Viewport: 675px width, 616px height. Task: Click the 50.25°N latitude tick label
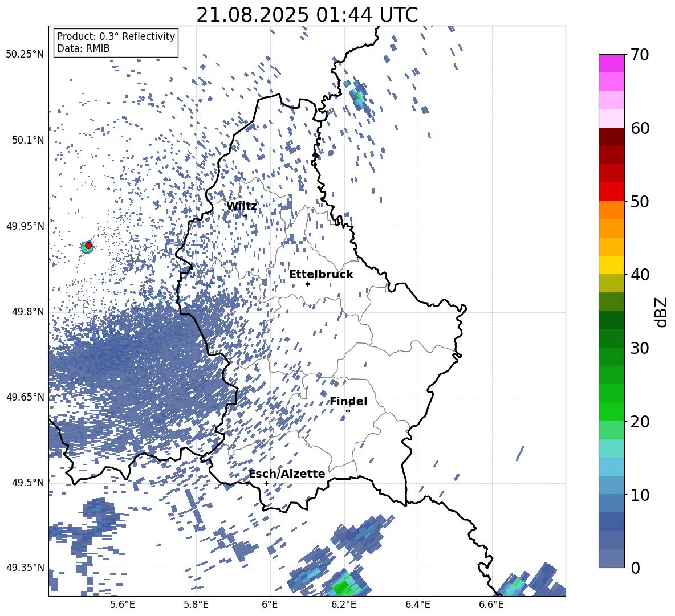(x=25, y=55)
